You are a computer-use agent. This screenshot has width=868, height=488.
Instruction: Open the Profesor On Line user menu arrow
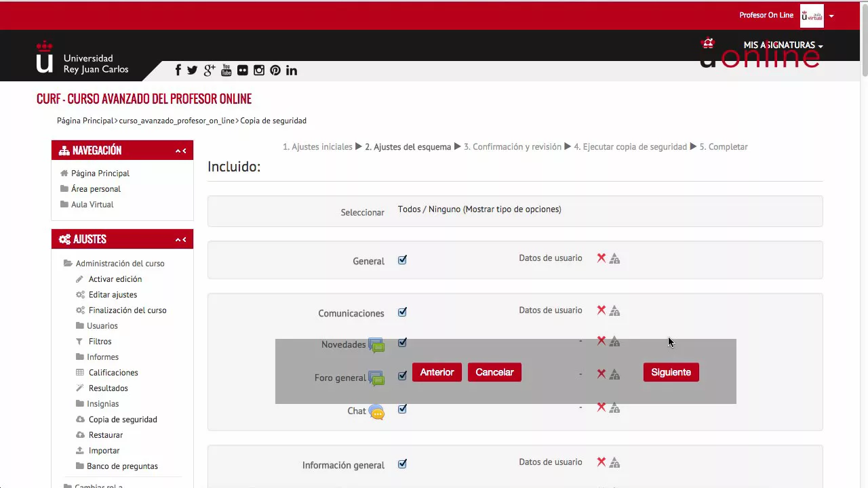click(831, 16)
